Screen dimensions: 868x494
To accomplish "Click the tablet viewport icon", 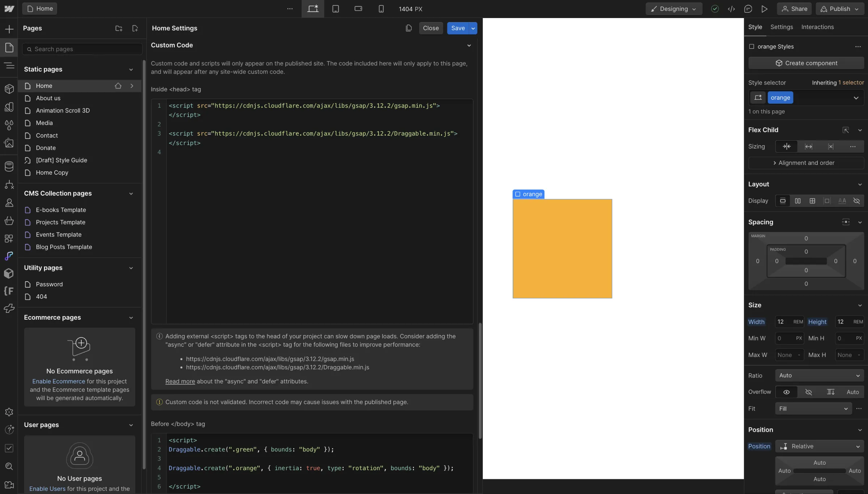I will click(336, 8).
